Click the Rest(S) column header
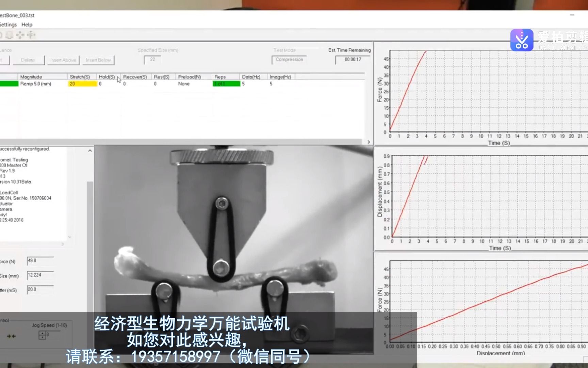This screenshot has width=588, height=368. pos(163,77)
